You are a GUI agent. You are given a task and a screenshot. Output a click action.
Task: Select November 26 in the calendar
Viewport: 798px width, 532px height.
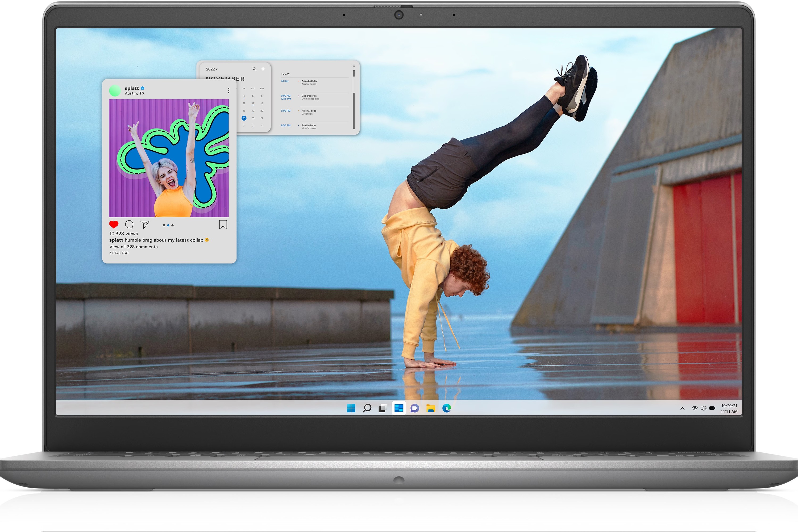(253, 118)
